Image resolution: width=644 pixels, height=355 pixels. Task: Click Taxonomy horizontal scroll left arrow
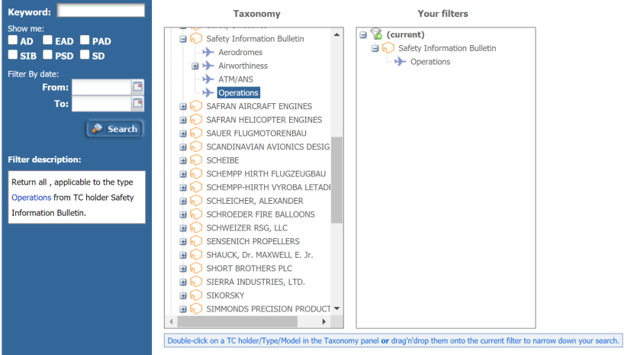tap(171, 321)
